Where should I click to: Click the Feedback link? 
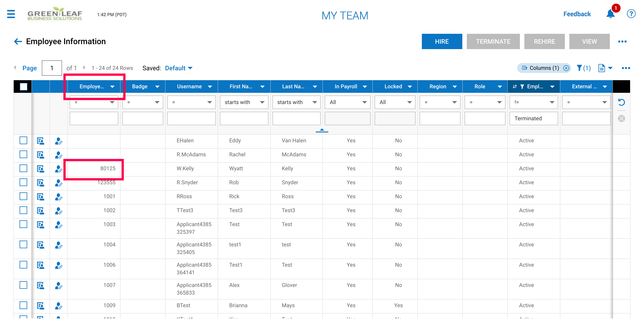click(577, 14)
